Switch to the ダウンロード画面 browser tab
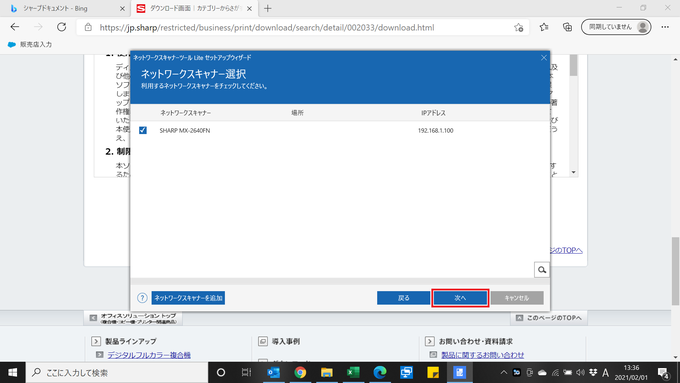The width and height of the screenshot is (680, 383). point(195,8)
